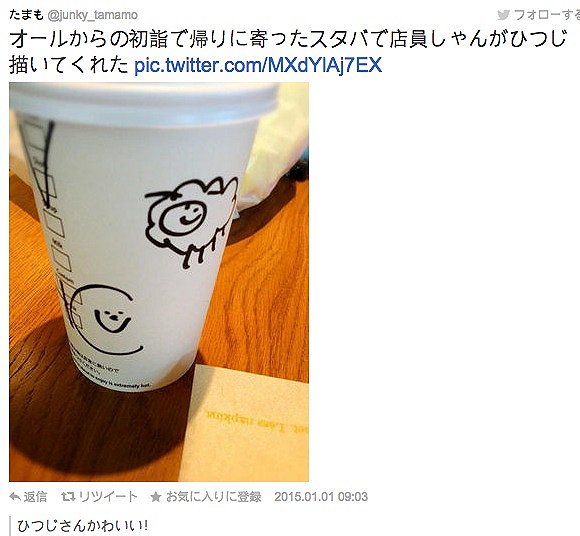
Task: Click the Twitter bird follow icon
Action: pos(503,15)
